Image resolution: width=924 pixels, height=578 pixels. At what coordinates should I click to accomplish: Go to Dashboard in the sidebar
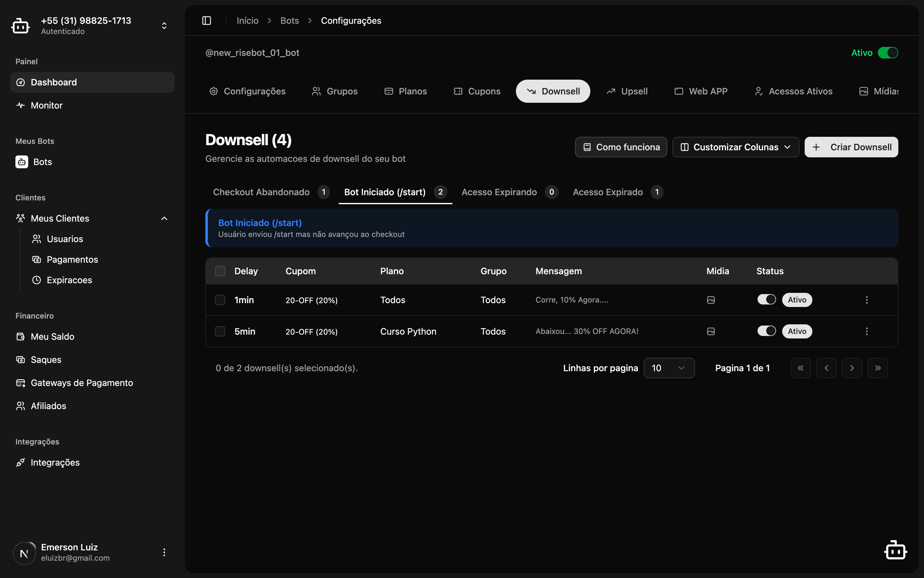[92, 82]
